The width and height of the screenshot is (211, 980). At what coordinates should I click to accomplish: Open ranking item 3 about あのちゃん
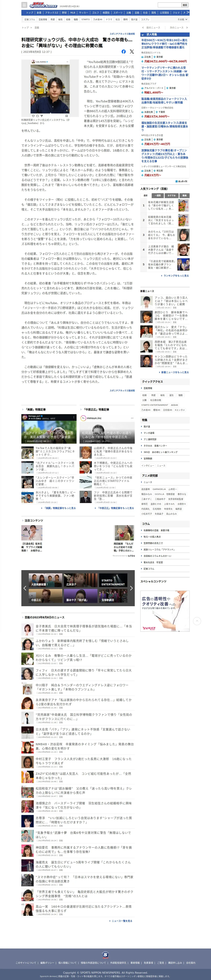point(165,235)
